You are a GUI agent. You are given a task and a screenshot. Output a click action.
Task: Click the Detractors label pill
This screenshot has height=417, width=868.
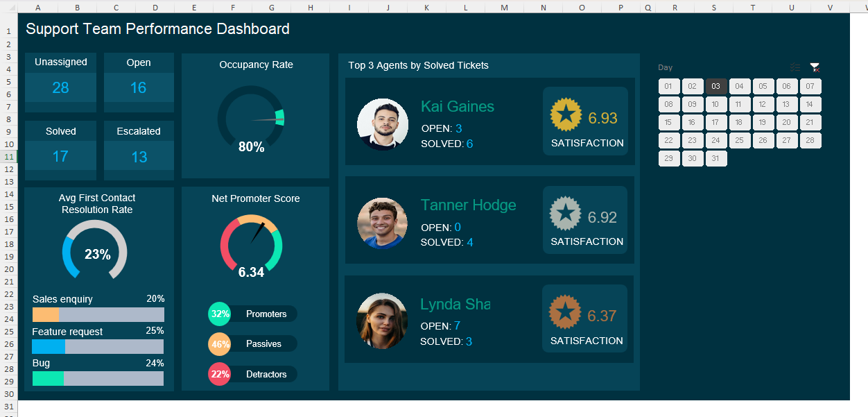coord(266,374)
